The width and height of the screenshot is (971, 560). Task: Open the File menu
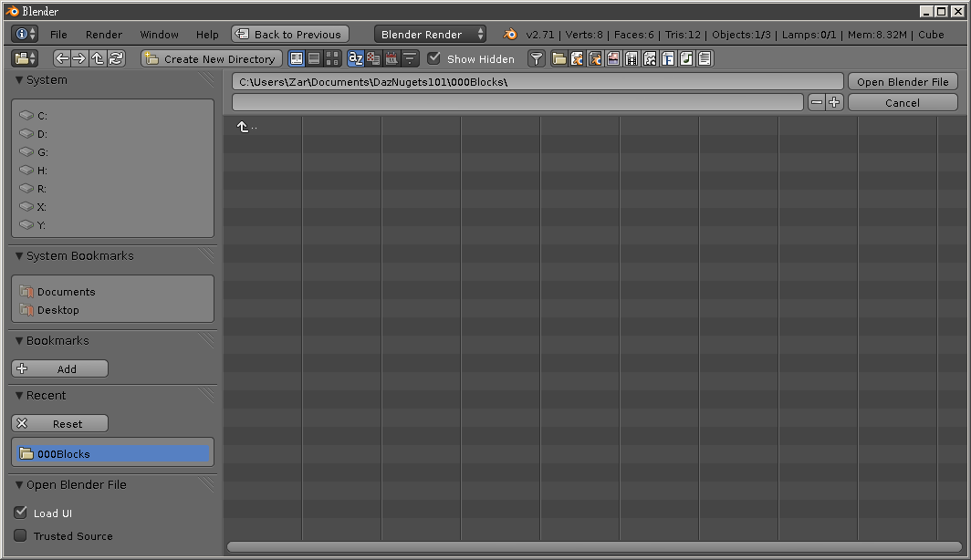click(x=58, y=35)
